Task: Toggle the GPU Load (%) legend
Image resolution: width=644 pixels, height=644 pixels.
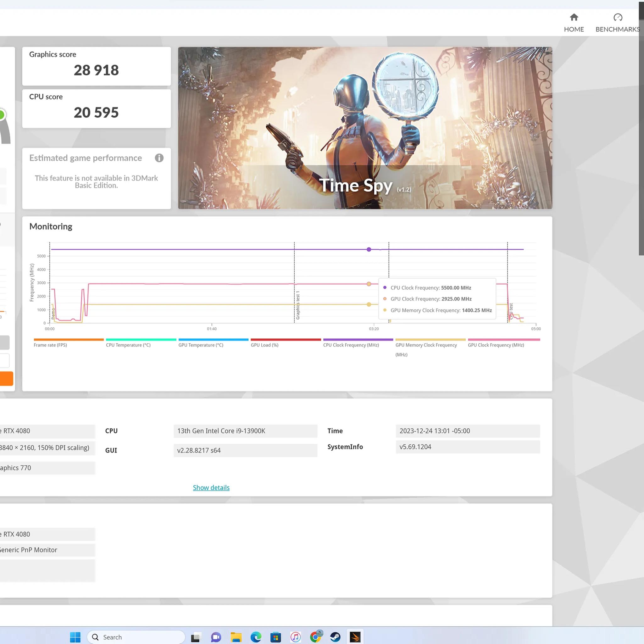Action: coord(286,343)
